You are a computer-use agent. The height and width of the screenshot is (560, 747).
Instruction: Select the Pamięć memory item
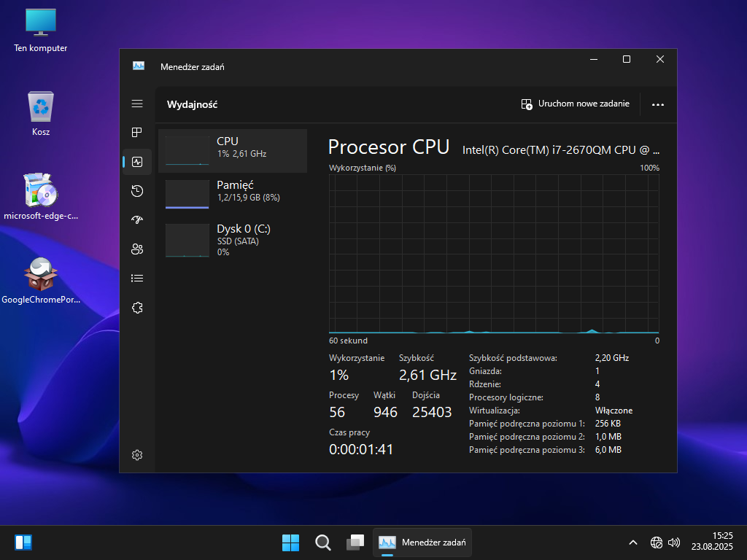coord(233,195)
